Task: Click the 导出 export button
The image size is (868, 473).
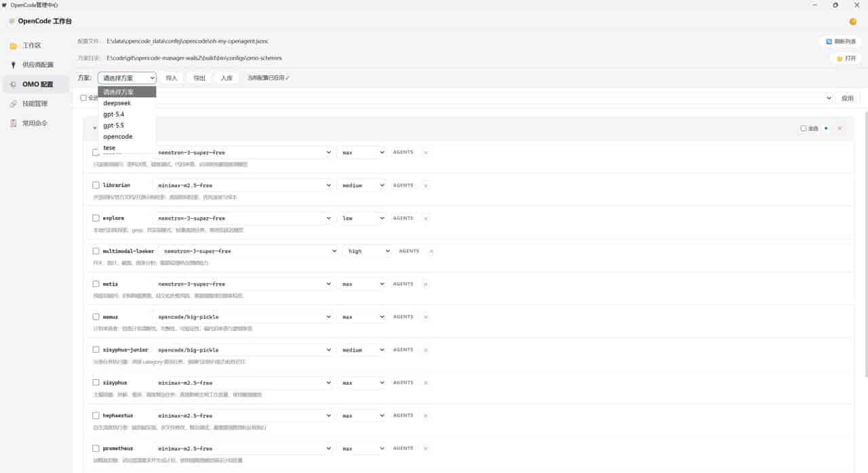Action: tap(199, 78)
